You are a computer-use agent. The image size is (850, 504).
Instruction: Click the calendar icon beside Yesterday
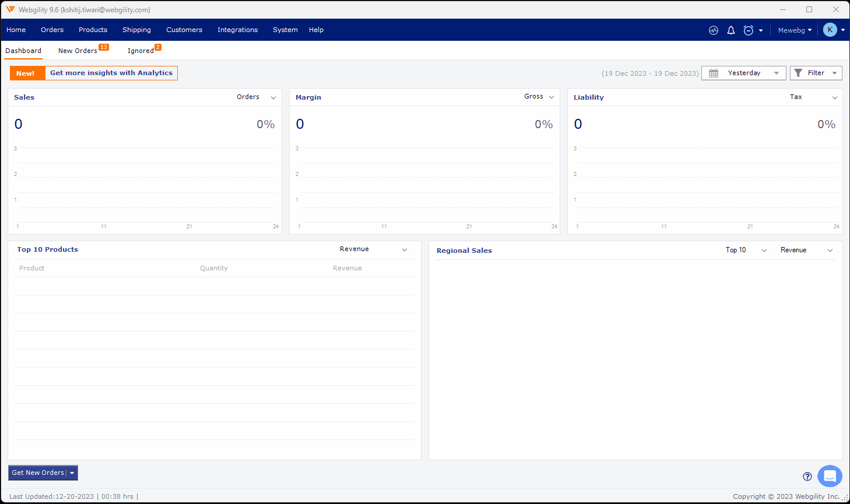(714, 73)
